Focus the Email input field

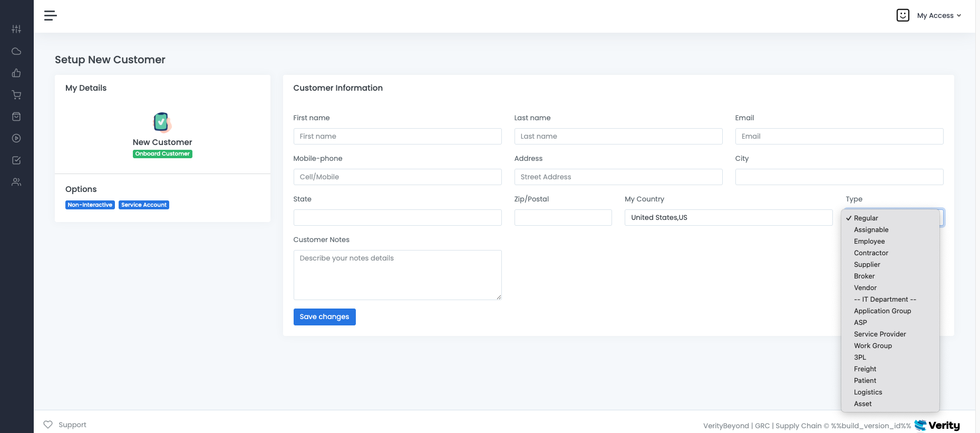(x=839, y=136)
